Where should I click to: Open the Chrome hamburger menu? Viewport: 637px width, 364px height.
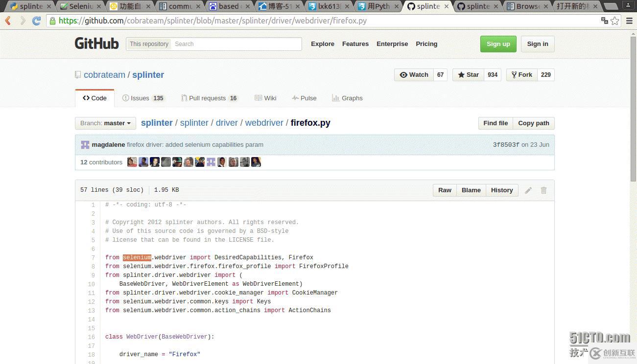(x=629, y=21)
